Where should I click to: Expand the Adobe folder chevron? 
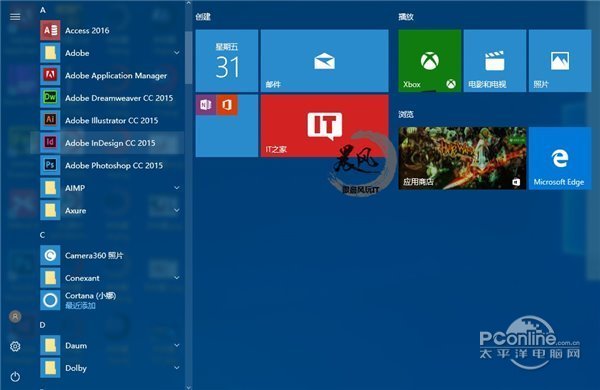177,52
